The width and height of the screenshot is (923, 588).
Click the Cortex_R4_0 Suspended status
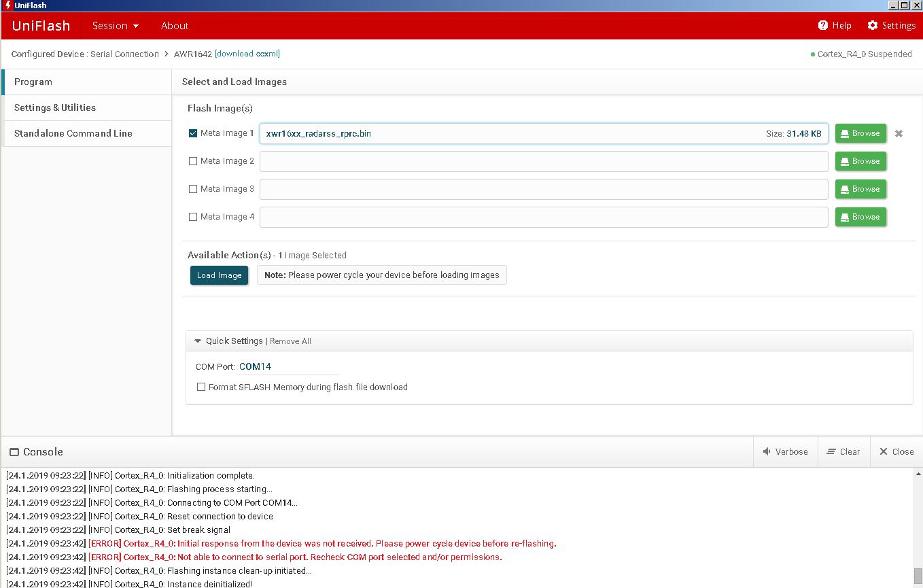[x=861, y=54]
